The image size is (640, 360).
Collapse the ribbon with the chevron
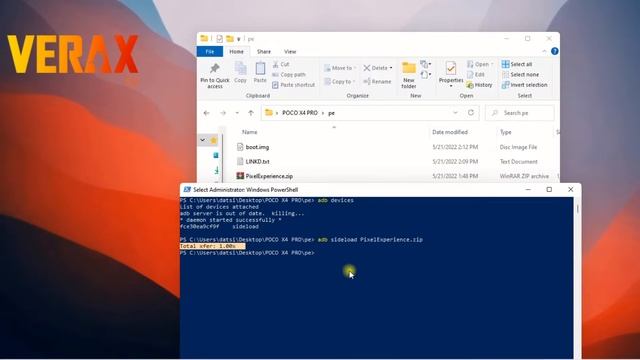pyautogui.click(x=544, y=51)
